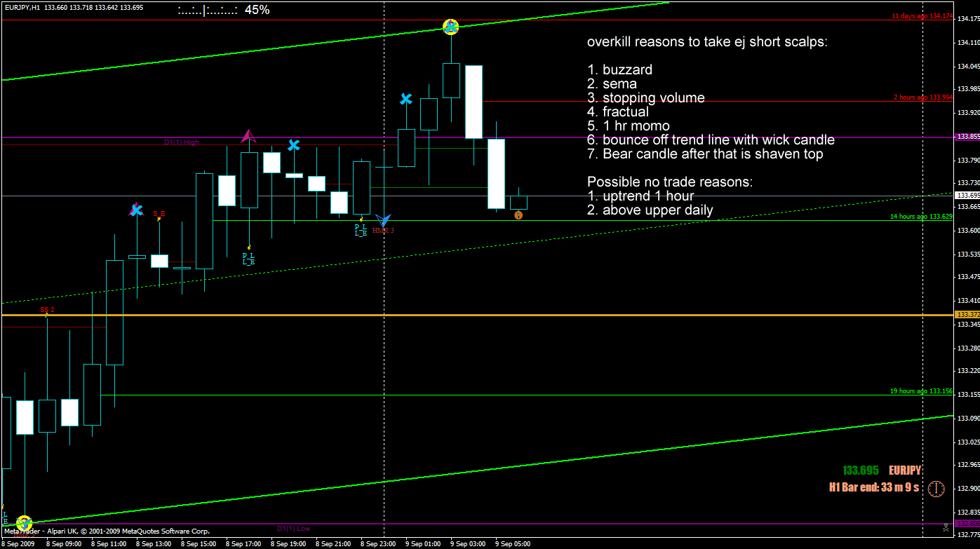Click the EURJPY,H1 chart title
Image resolution: width=980 pixels, height=549 pixels.
pos(22,7)
